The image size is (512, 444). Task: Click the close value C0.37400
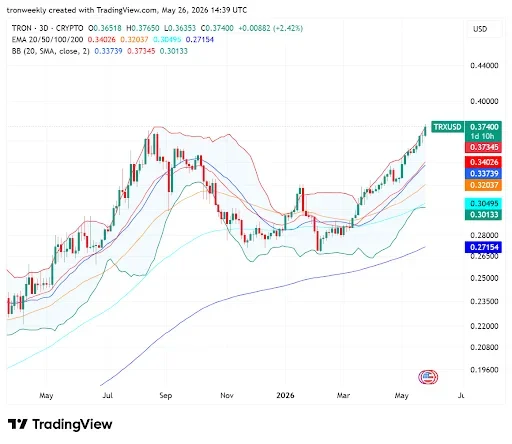217,28
